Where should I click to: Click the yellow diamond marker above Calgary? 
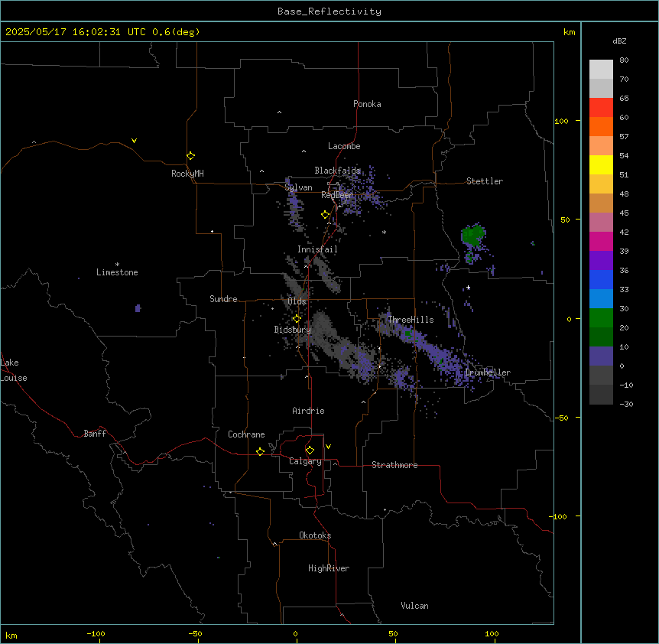(x=310, y=450)
